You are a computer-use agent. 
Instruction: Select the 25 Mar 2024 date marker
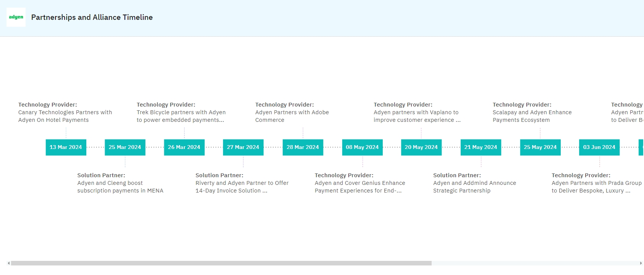(x=125, y=147)
